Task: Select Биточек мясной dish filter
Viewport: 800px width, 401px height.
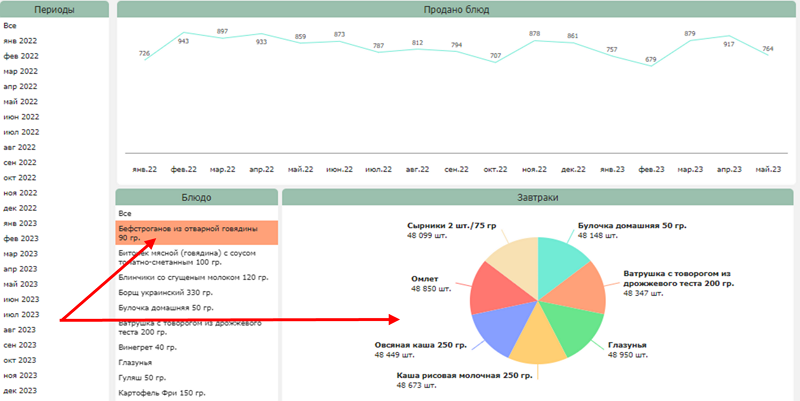Action: [196, 257]
